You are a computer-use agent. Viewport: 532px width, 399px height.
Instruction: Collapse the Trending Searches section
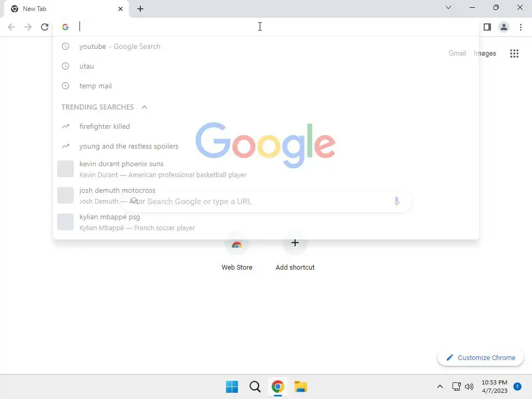[144, 107]
